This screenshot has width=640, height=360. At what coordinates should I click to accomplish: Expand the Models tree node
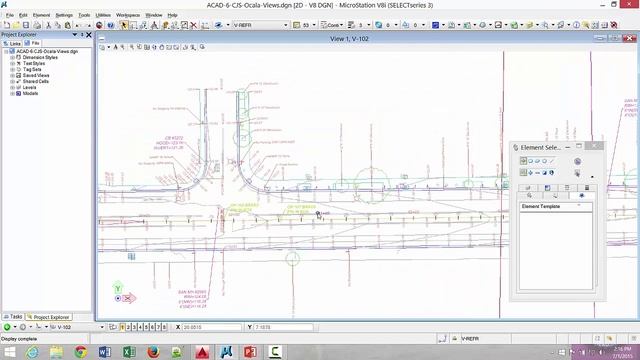12,93
